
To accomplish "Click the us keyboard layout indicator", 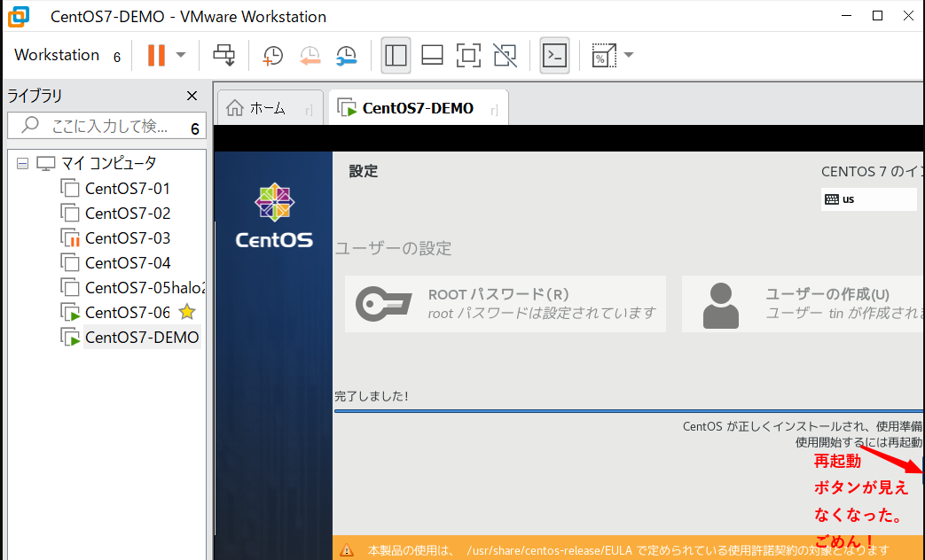I will pyautogui.click(x=868, y=199).
